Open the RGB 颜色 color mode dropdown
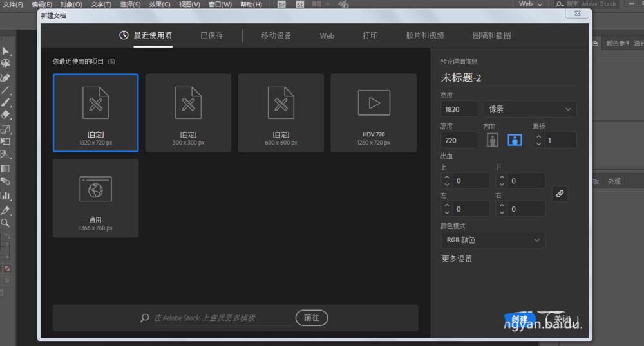644x346 pixels. pyautogui.click(x=493, y=241)
